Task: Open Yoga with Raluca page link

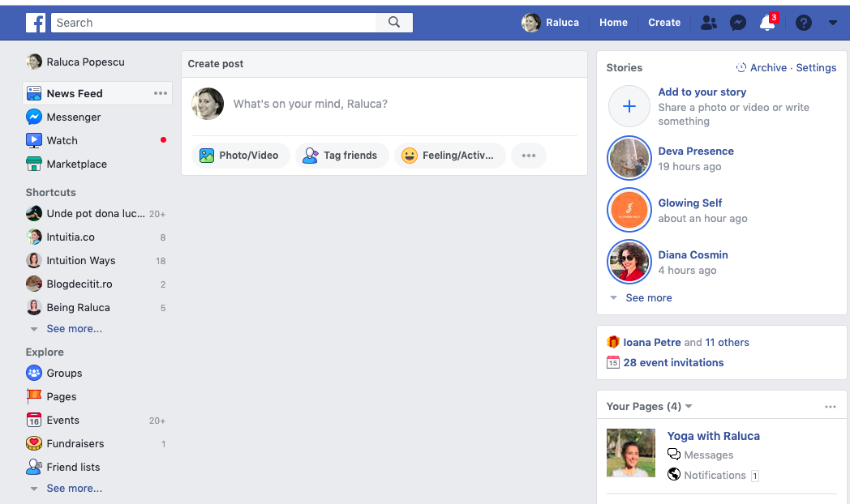Action: (714, 436)
